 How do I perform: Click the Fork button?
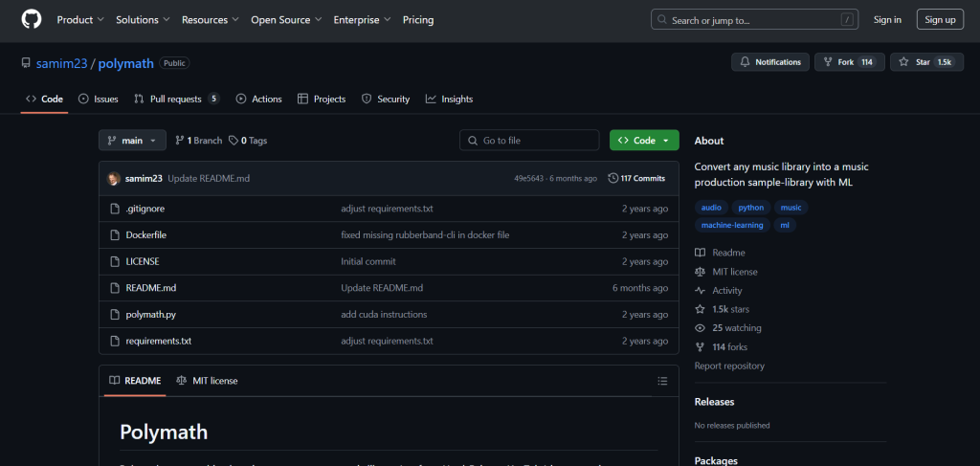click(848, 62)
